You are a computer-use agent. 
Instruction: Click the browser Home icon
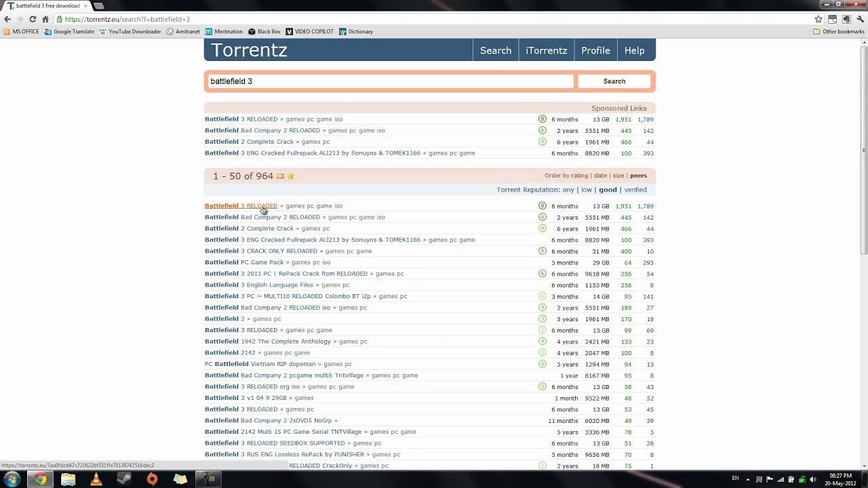point(45,19)
